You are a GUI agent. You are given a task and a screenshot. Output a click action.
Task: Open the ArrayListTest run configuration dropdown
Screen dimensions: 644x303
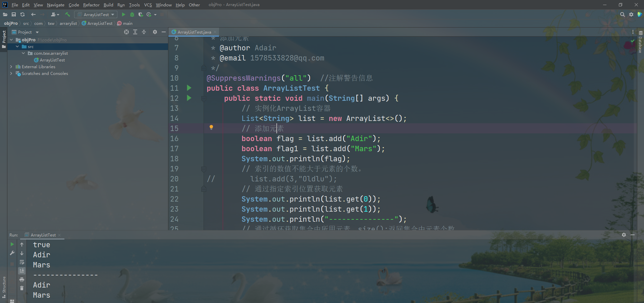tap(96, 14)
